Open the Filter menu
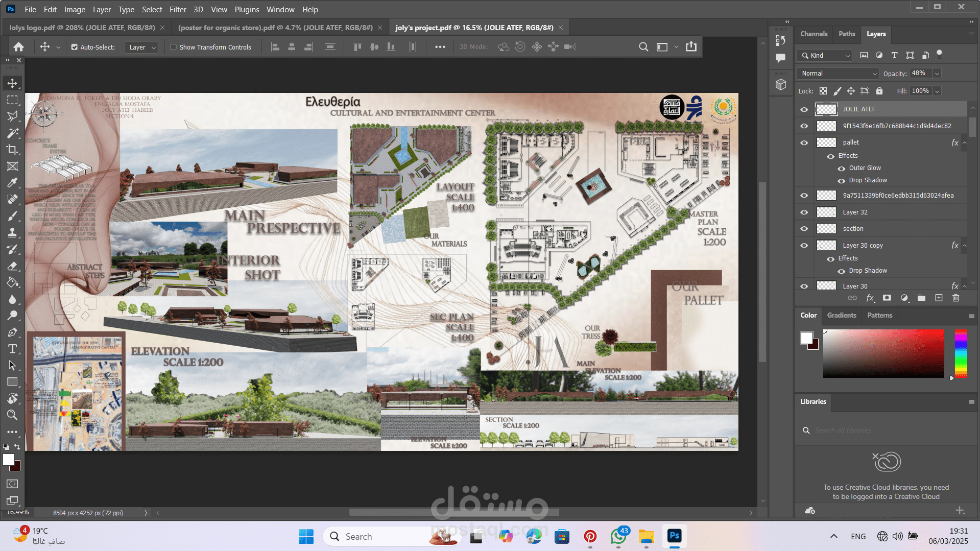The width and height of the screenshot is (980, 551). 178,9
